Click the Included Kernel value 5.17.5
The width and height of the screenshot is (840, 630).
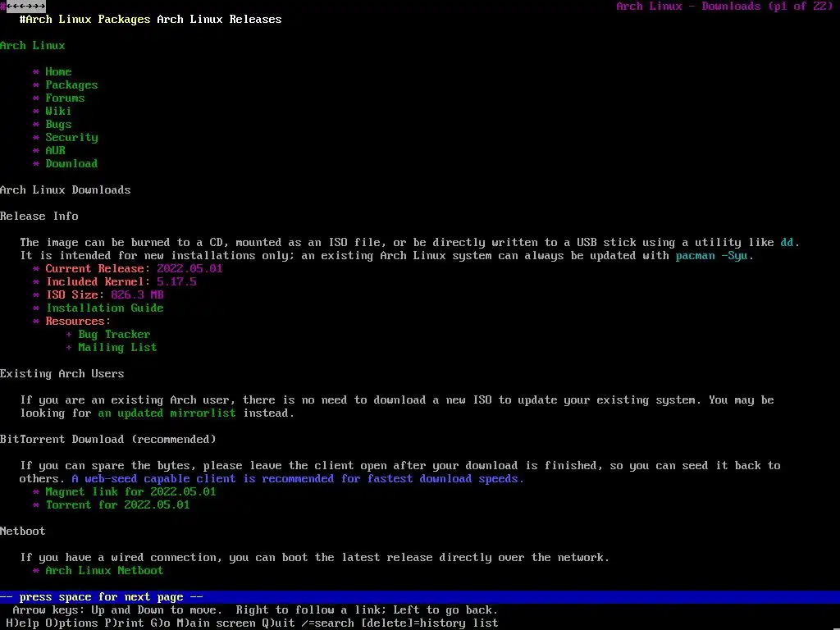[x=177, y=282]
